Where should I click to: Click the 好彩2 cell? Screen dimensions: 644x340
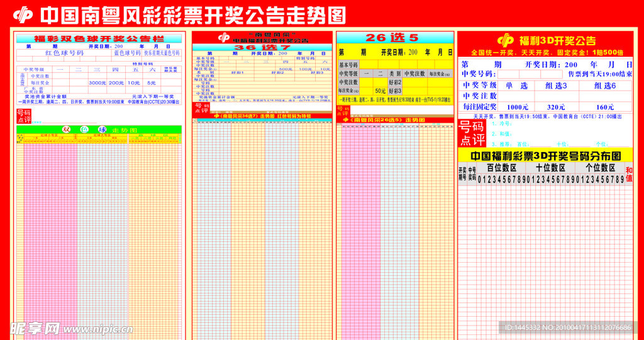click(x=395, y=82)
